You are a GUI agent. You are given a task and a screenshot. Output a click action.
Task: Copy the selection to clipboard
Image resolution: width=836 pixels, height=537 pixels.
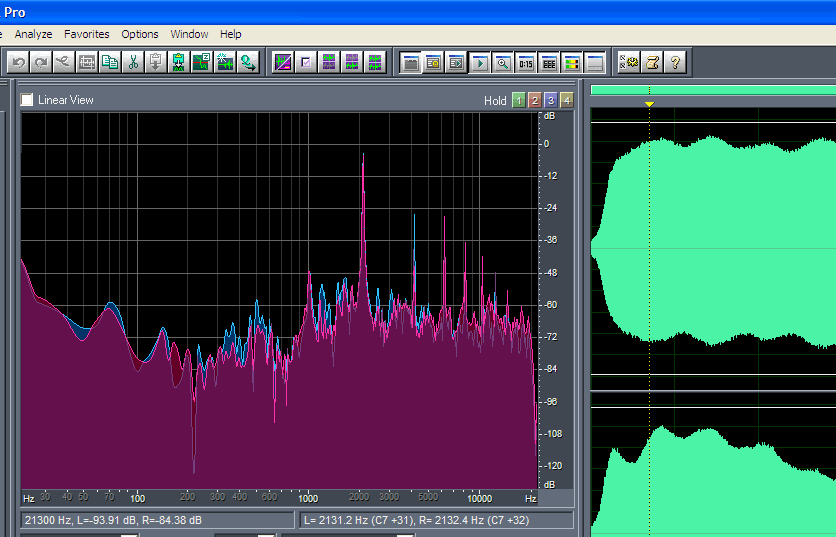[x=110, y=62]
